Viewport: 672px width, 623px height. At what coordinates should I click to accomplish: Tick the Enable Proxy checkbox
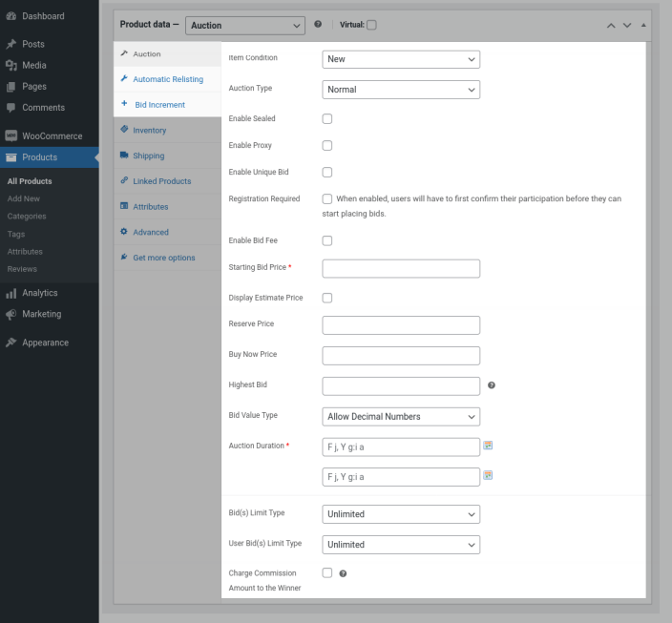pyautogui.click(x=327, y=146)
